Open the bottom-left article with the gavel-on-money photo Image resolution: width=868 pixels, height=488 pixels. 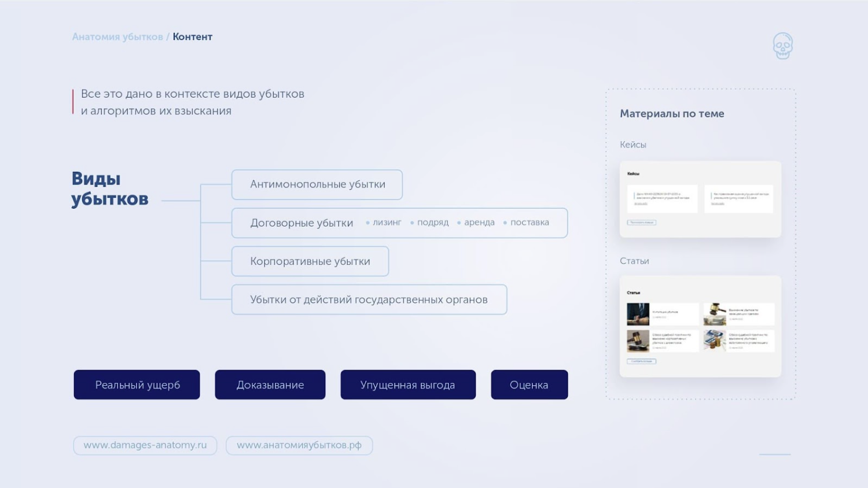pos(663,341)
